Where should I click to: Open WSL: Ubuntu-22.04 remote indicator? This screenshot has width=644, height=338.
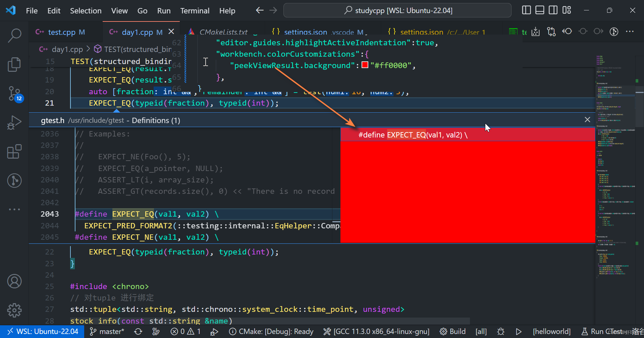click(43, 332)
